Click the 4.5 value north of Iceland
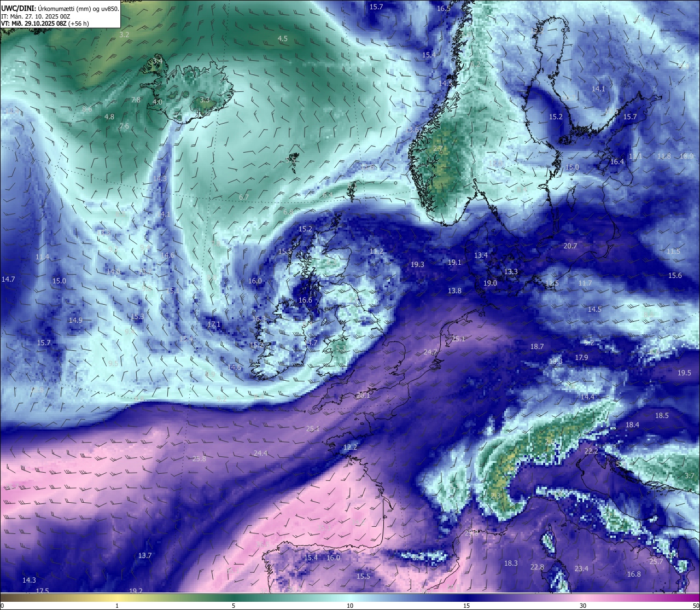The width and height of the screenshot is (700, 610). click(282, 39)
